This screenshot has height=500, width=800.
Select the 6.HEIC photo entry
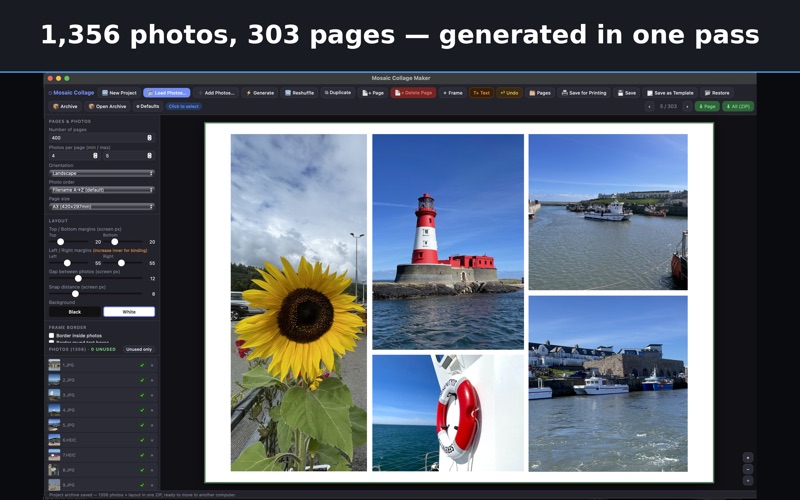click(102, 440)
